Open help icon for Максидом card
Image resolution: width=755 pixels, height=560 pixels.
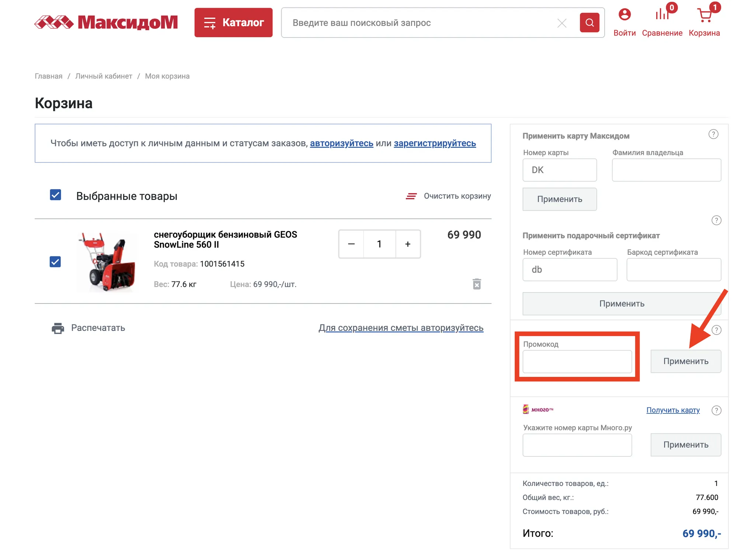pos(713,134)
